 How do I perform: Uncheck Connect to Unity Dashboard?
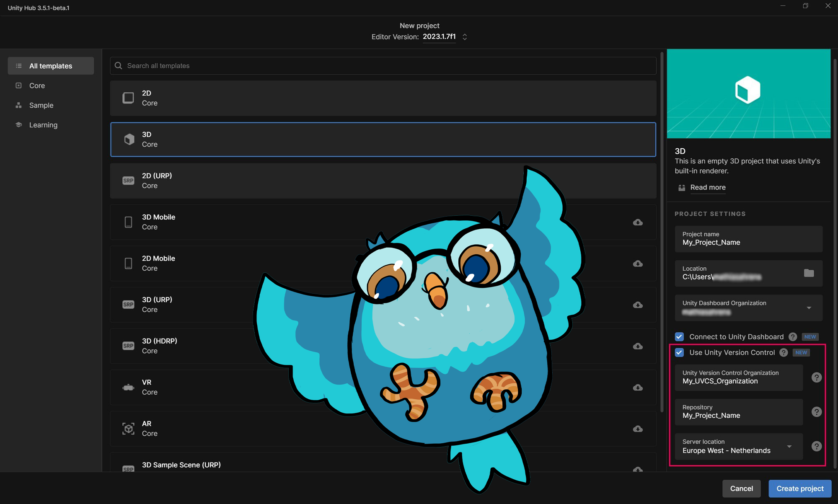point(679,336)
